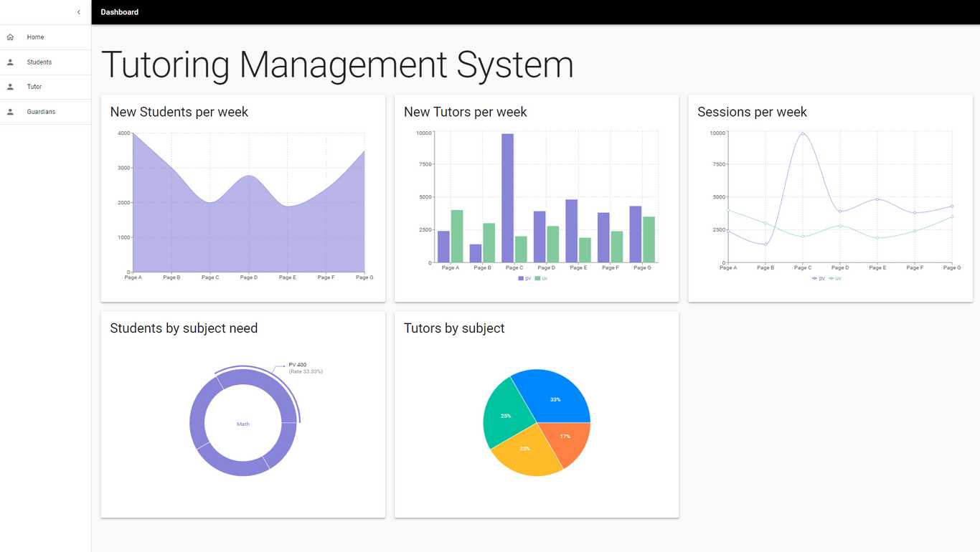Toggle pv legend in Sessions chart
The height and width of the screenshot is (552, 980).
click(819, 278)
